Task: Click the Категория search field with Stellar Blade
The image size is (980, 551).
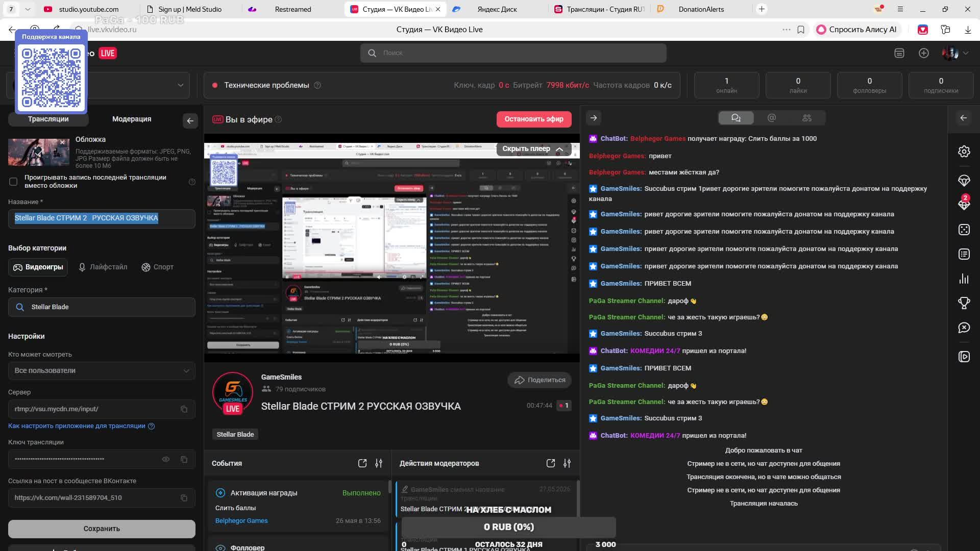Action: pyautogui.click(x=102, y=307)
